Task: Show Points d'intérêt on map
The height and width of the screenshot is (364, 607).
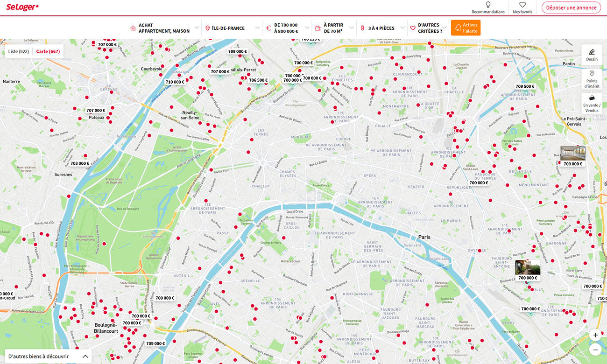Action: point(592,79)
